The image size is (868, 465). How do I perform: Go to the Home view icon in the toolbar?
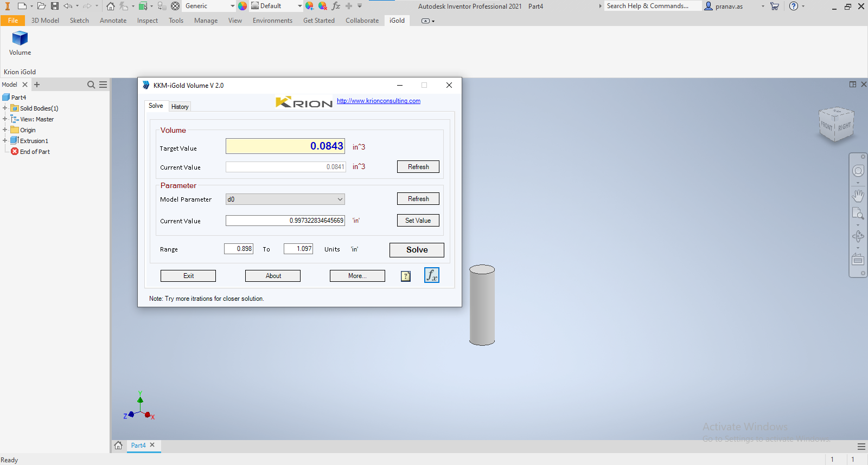click(111, 6)
